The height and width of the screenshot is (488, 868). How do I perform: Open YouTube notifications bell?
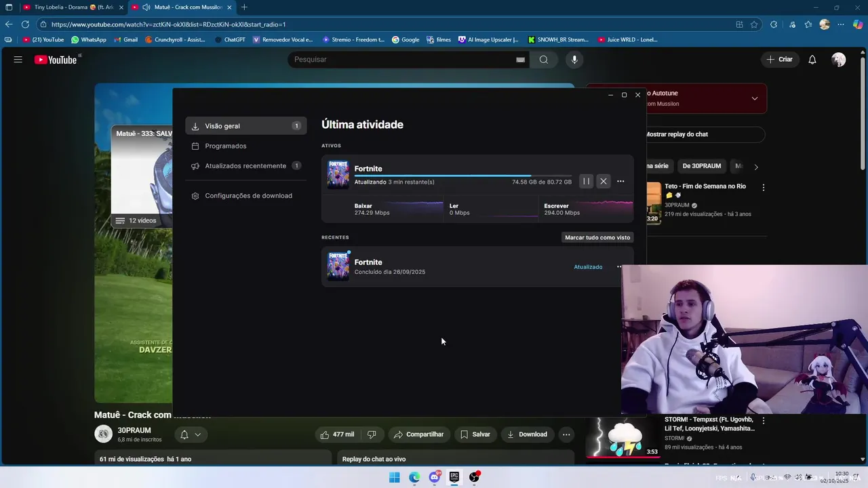[x=812, y=60]
